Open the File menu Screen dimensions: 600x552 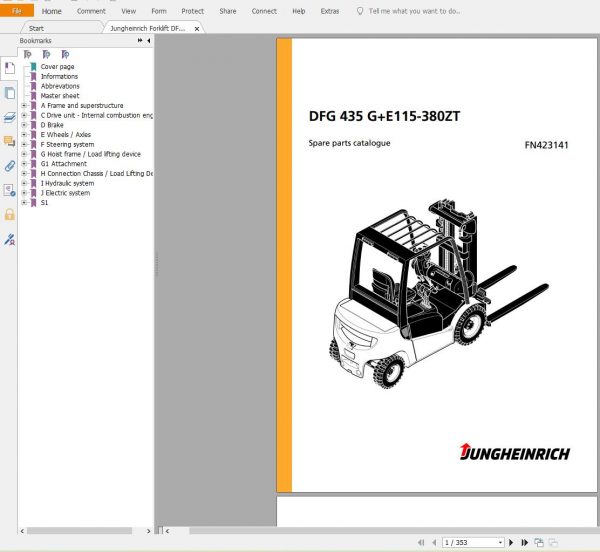point(16,11)
